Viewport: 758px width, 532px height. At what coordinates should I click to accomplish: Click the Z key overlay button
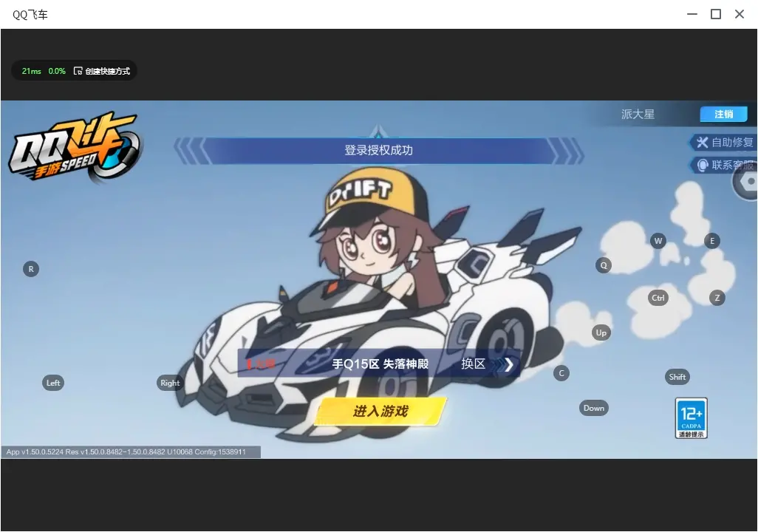click(x=717, y=298)
